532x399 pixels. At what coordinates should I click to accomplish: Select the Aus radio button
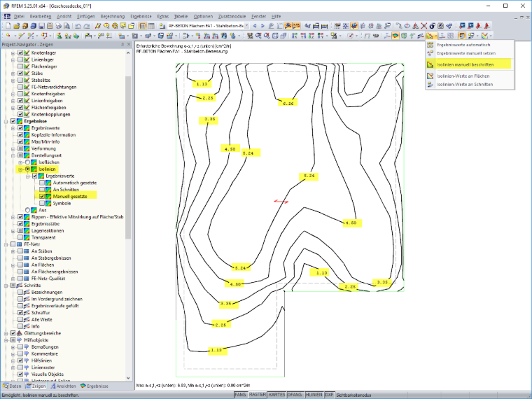[x=27, y=210]
